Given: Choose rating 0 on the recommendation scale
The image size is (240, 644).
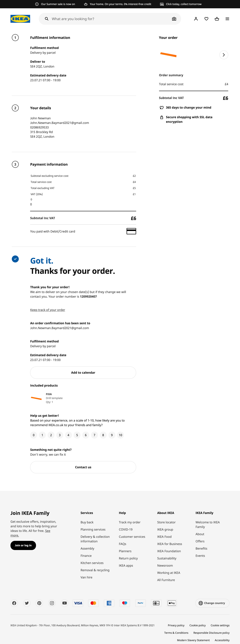Looking at the screenshot, I should pyautogui.click(x=34, y=435).
